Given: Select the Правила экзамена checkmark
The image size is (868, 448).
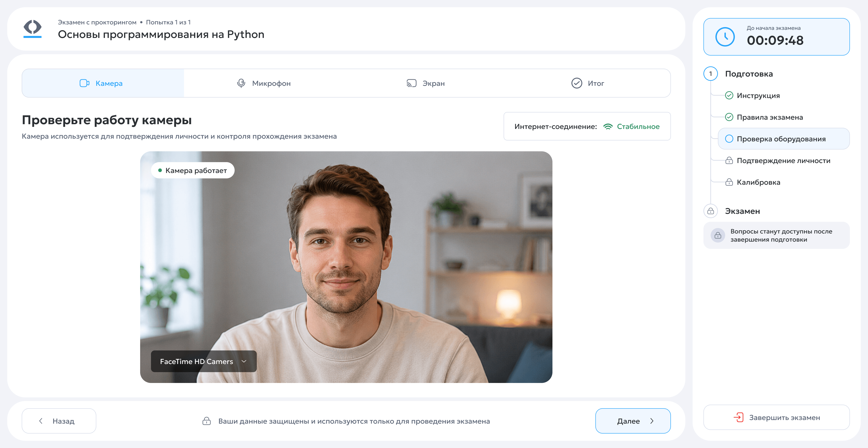Looking at the screenshot, I should tap(729, 117).
